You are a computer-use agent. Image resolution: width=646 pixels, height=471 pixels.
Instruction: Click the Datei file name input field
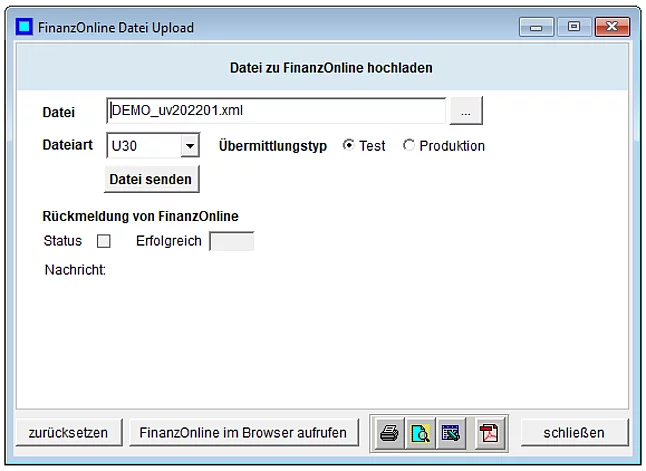[276, 110]
